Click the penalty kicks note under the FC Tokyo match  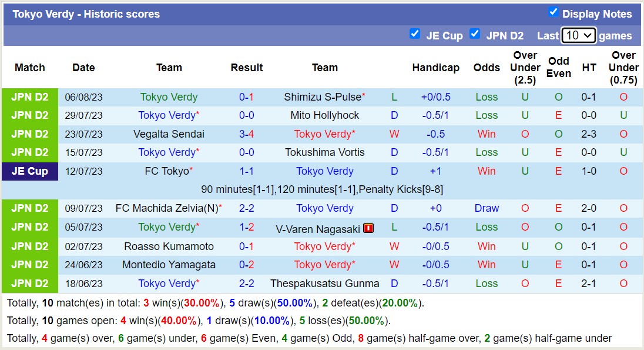(x=322, y=189)
